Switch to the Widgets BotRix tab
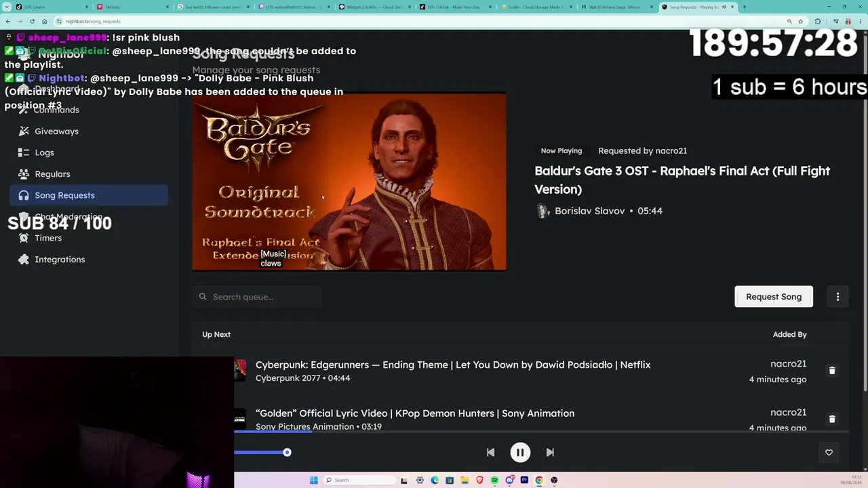Image resolution: width=868 pixels, height=488 pixels. [x=373, y=7]
